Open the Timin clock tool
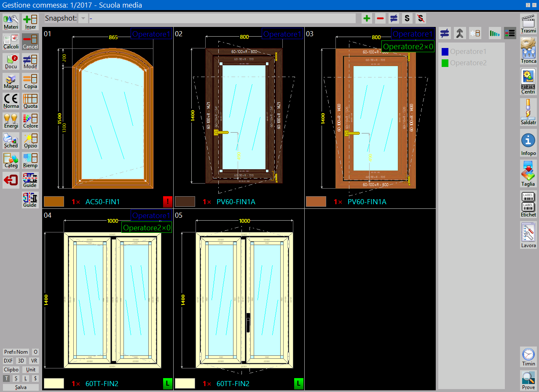This screenshot has width=539, height=392. coord(528,357)
